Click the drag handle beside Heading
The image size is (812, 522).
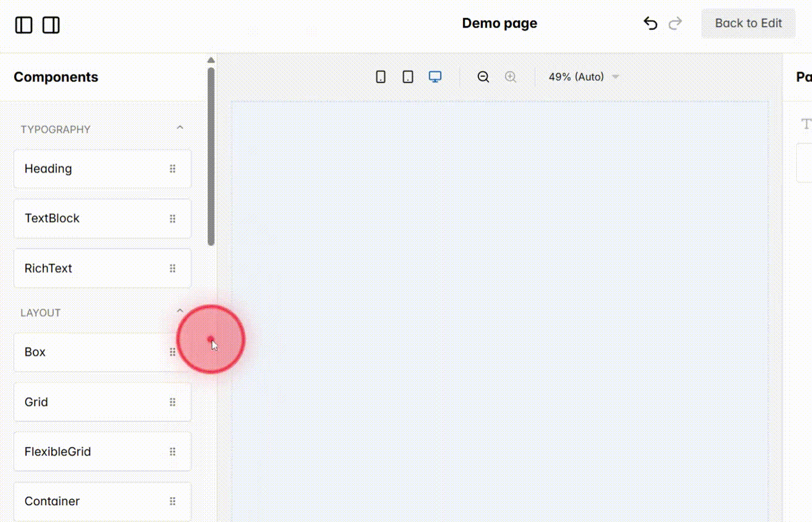point(173,169)
